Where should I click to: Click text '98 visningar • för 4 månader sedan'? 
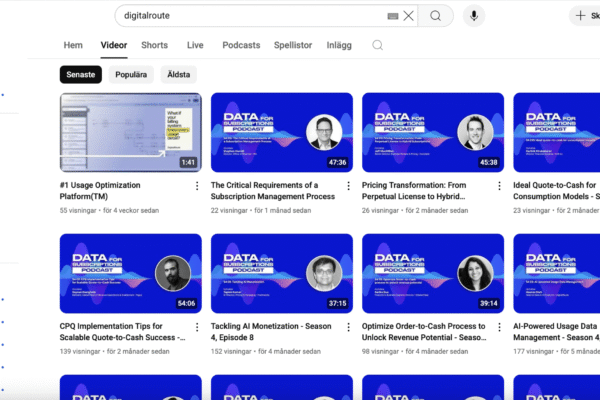pos(415,351)
